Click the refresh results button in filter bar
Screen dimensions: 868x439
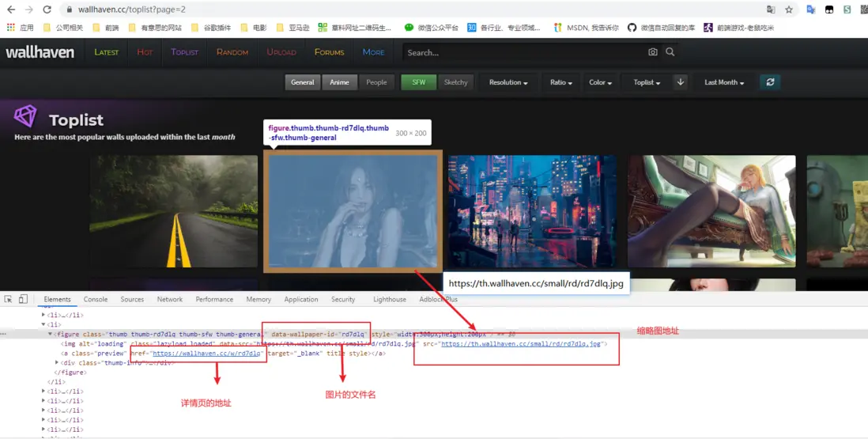(770, 82)
